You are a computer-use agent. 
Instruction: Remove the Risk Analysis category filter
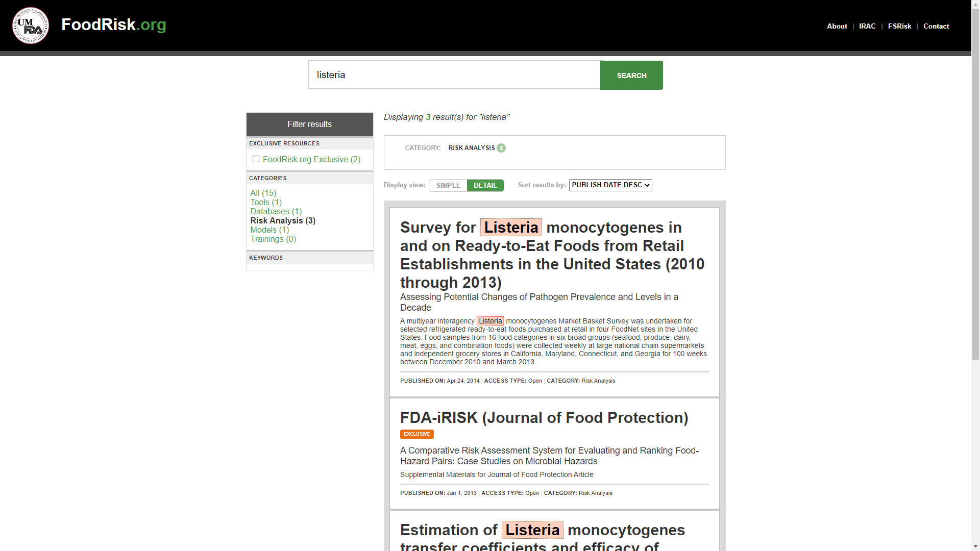(501, 148)
